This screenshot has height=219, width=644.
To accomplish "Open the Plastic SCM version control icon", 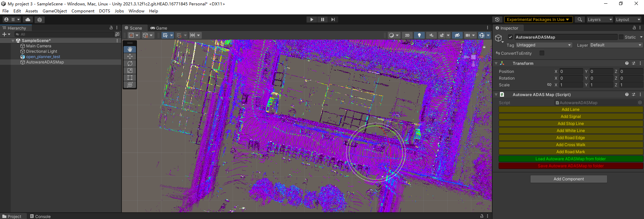I will [40, 19].
